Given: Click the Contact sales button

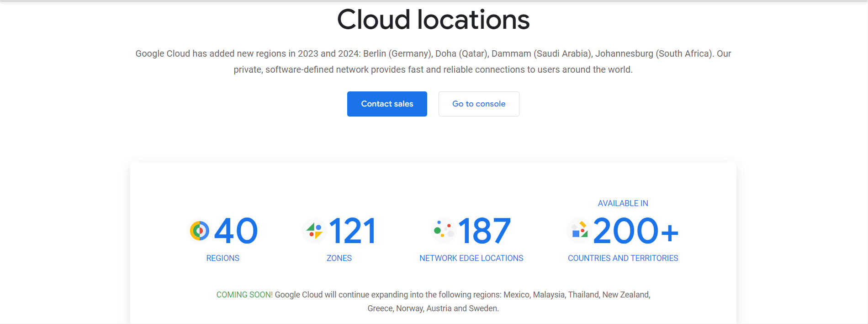Looking at the screenshot, I should click(387, 104).
